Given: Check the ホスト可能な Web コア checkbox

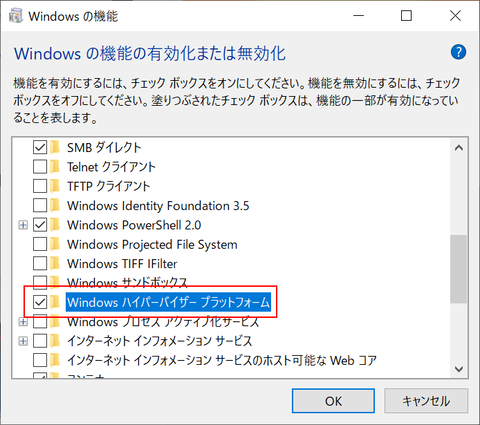Looking at the screenshot, I should click(40, 360).
